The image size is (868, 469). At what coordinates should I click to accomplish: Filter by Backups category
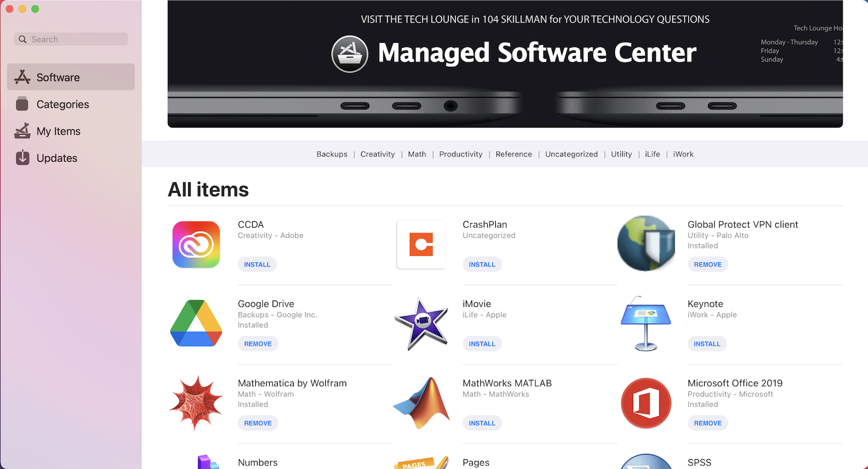pyautogui.click(x=332, y=154)
